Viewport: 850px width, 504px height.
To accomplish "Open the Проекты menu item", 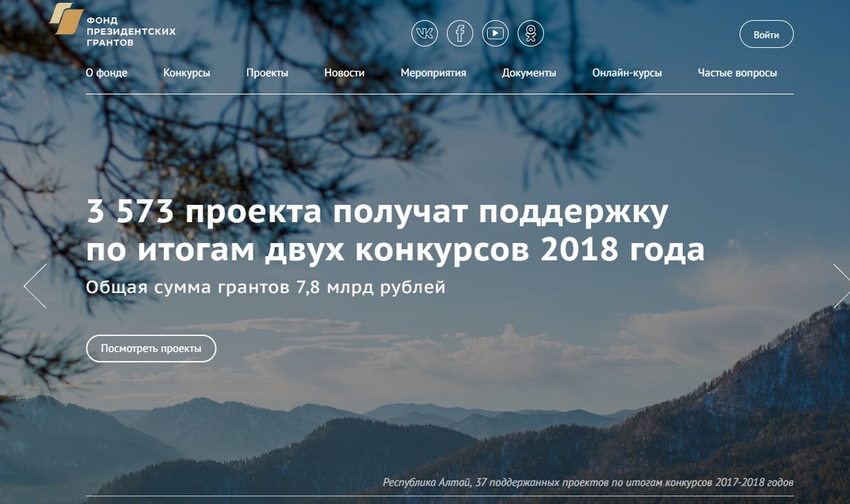I will (267, 73).
